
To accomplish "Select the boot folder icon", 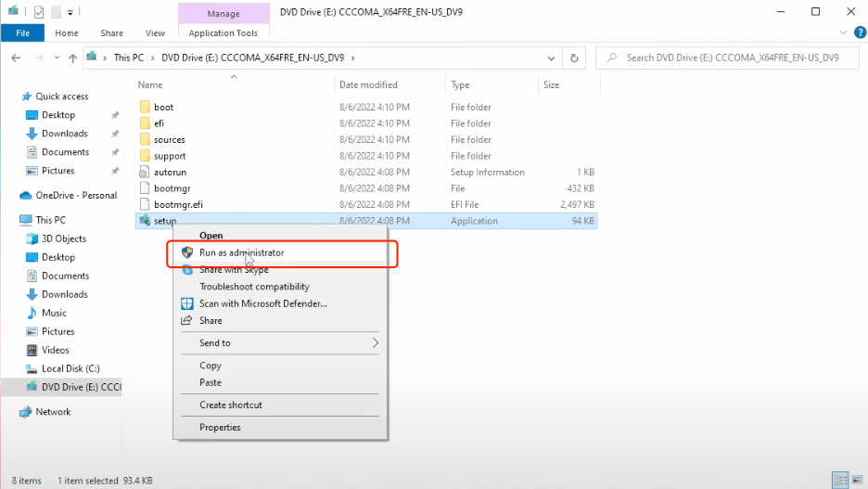I will (145, 107).
